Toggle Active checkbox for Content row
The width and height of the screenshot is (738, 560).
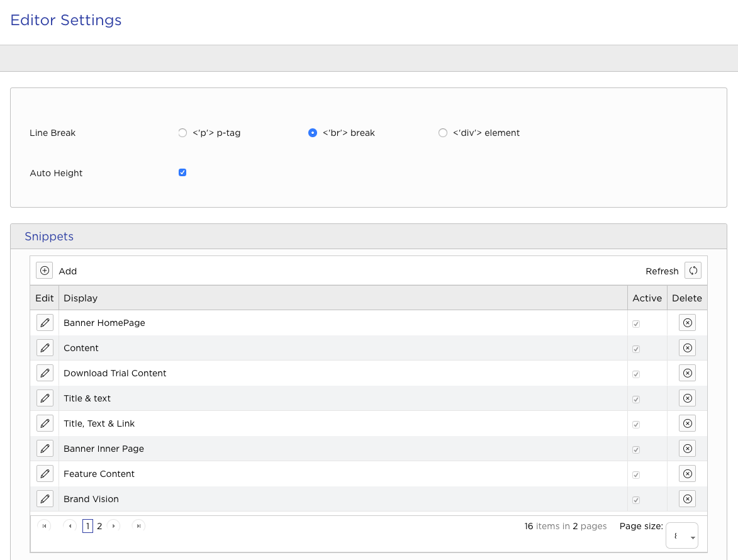pyautogui.click(x=636, y=349)
